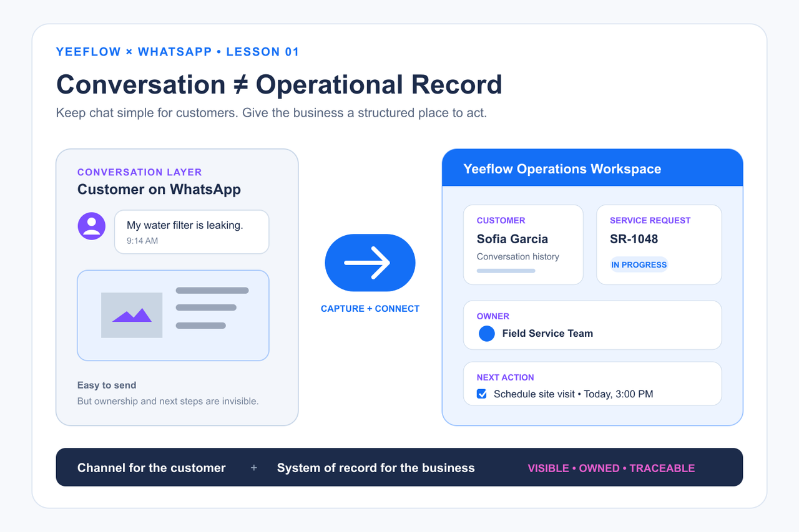Viewport: 799px width, 532px height.
Task: Click the CAPTURE + CONNECT caption
Action: 370,309
